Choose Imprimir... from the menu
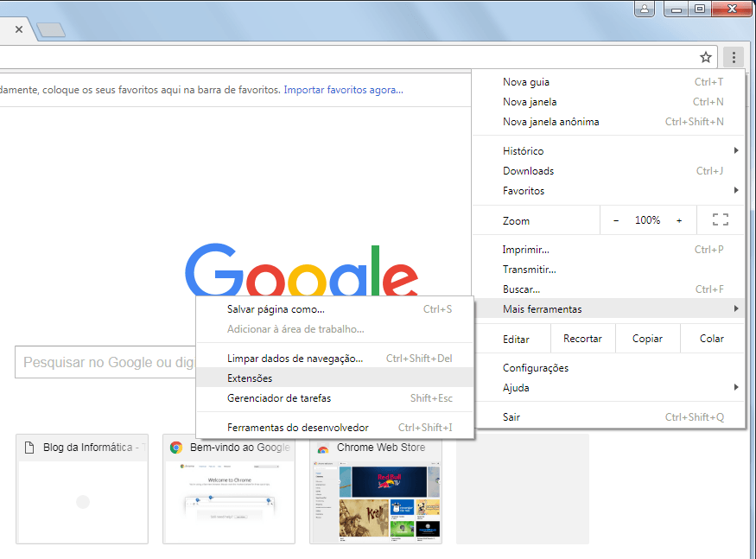This screenshot has width=756, height=559. point(608,250)
